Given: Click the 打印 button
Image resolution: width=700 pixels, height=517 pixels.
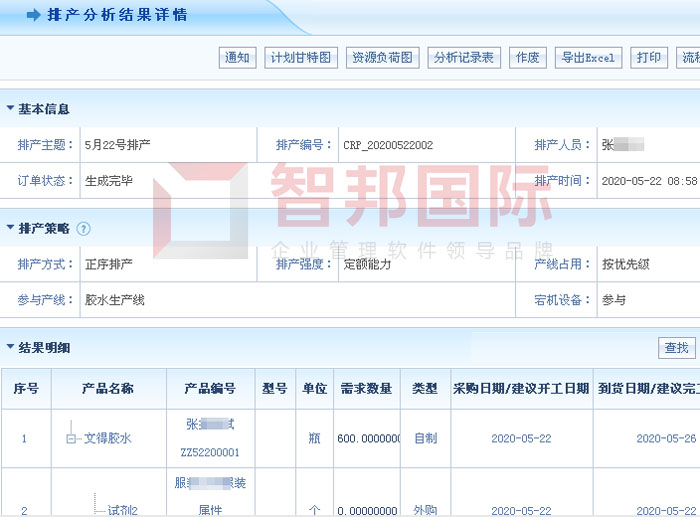Looking at the screenshot, I should (649, 58).
